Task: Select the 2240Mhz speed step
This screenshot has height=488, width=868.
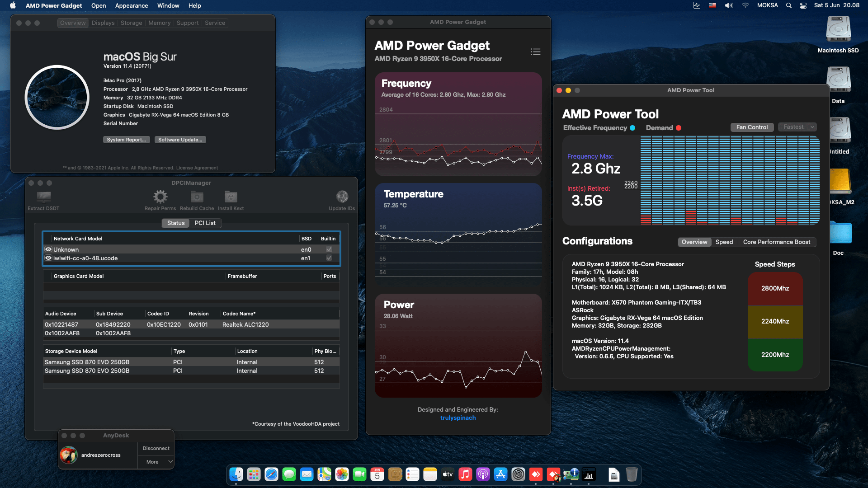Action: tap(775, 321)
